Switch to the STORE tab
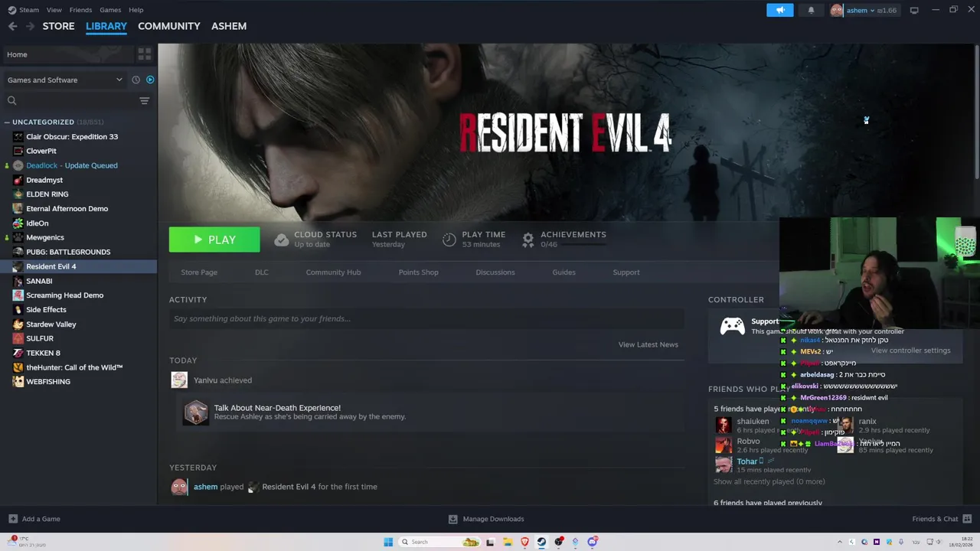 pyautogui.click(x=58, y=26)
